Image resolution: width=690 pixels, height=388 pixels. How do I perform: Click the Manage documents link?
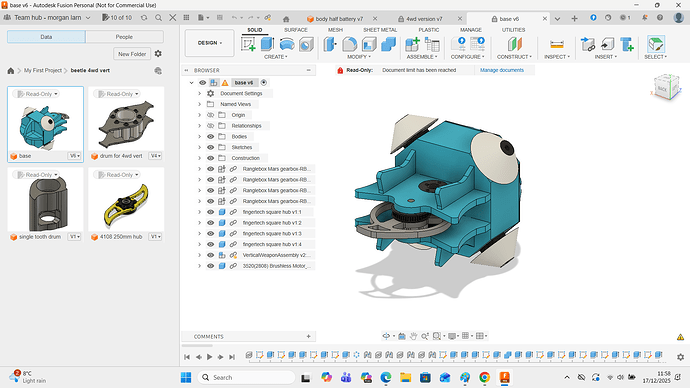point(502,70)
